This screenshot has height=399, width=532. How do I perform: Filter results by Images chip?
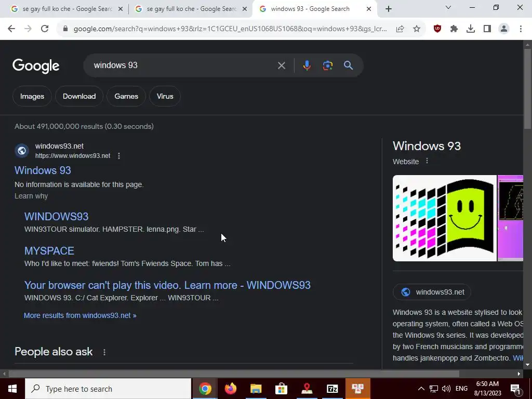(x=32, y=96)
